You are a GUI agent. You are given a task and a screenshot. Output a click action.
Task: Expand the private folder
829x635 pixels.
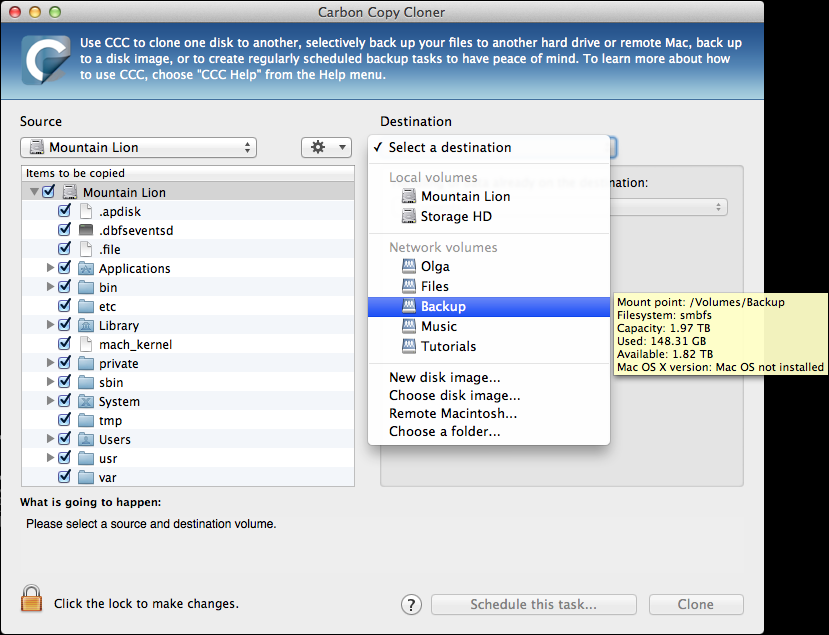[x=50, y=363]
